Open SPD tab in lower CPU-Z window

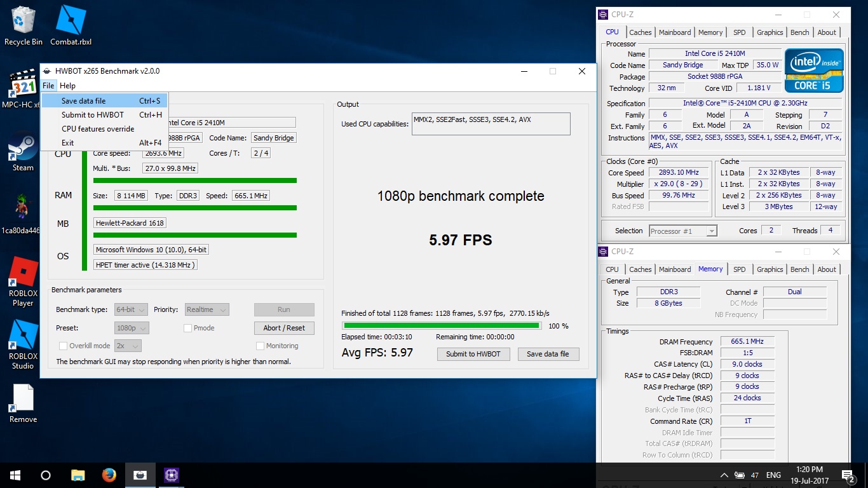(x=740, y=269)
